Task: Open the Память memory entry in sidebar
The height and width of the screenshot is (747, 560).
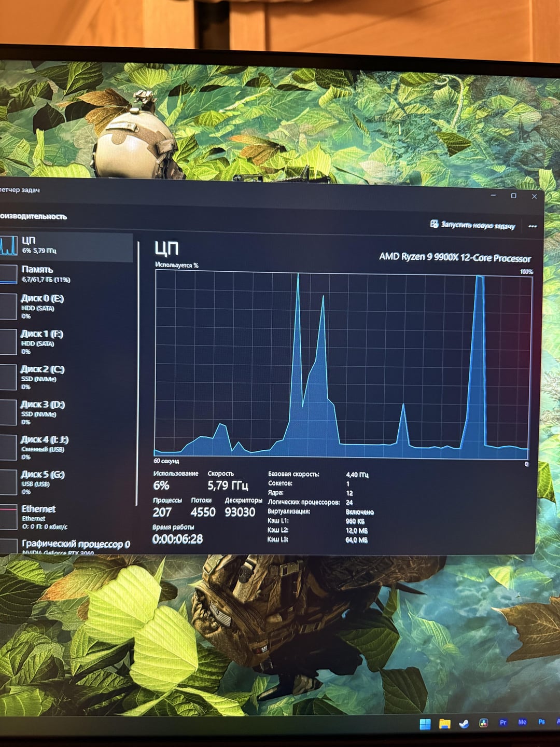Action: 66,274
